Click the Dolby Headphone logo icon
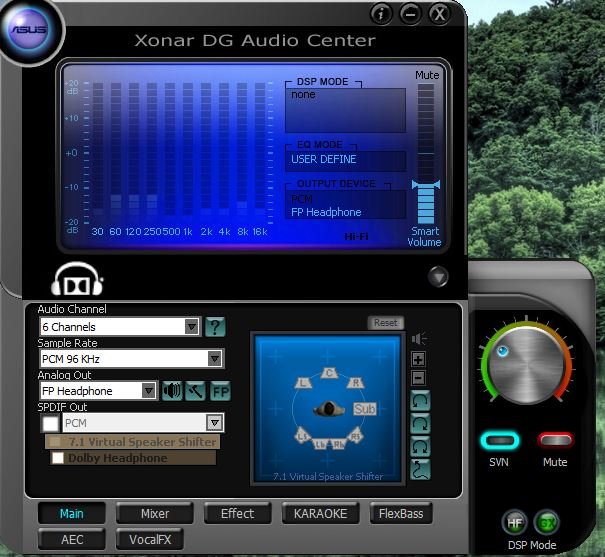This screenshot has height=557, width=605. [77, 279]
